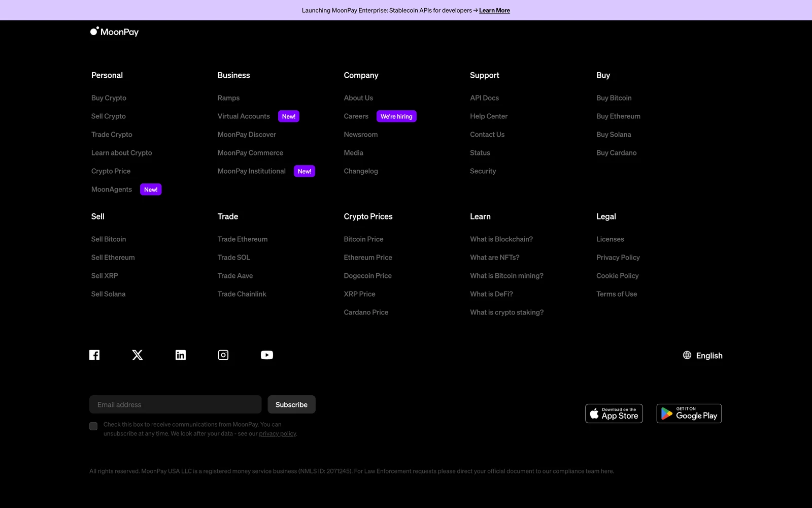Go to Help Center
The width and height of the screenshot is (812, 508).
point(489,116)
